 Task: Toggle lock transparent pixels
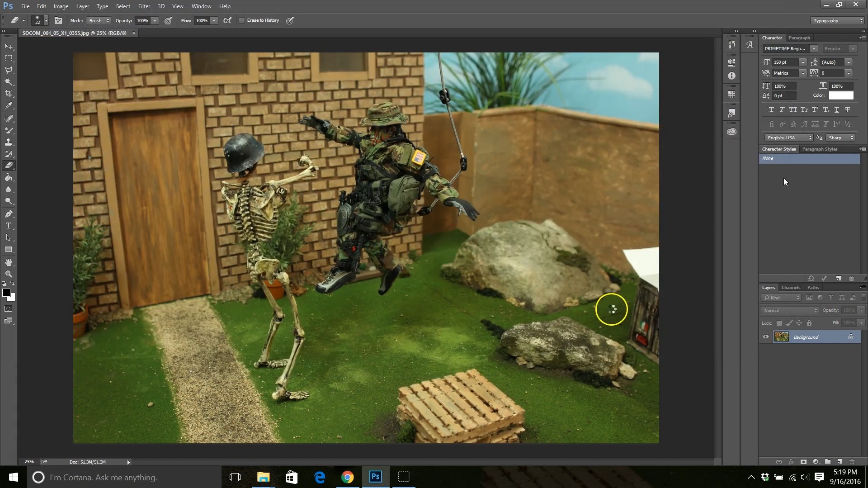click(x=779, y=323)
